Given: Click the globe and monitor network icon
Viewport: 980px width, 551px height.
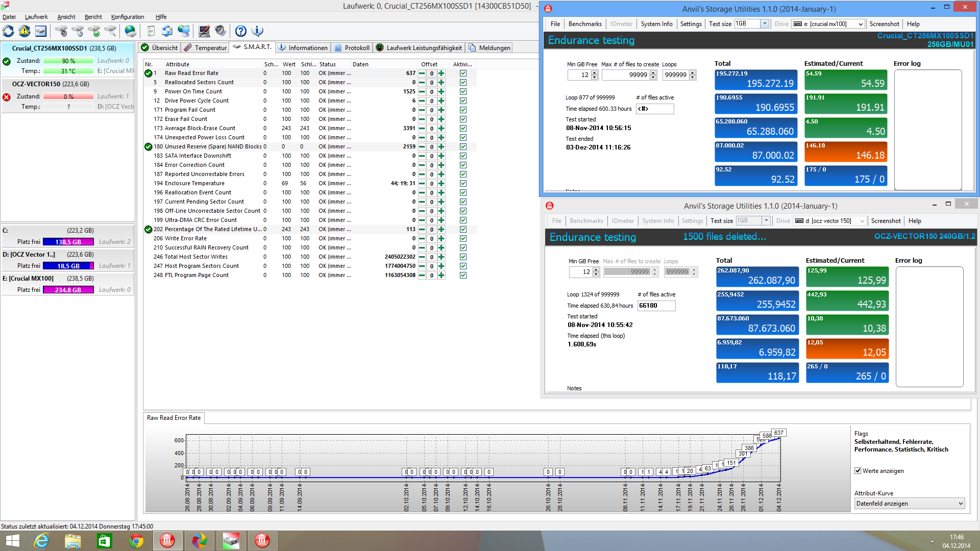Looking at the screenshot, I should pyautogui.click(x=183, y=31).
